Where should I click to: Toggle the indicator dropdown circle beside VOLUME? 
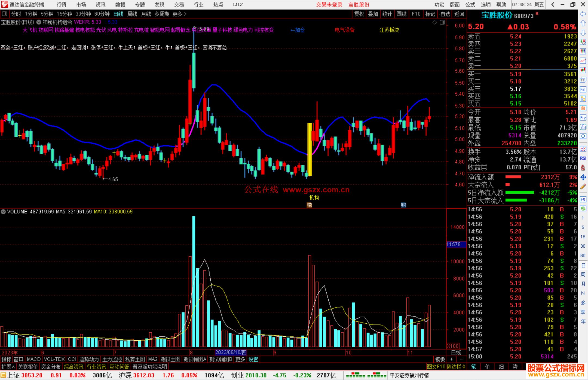[3, 212]
